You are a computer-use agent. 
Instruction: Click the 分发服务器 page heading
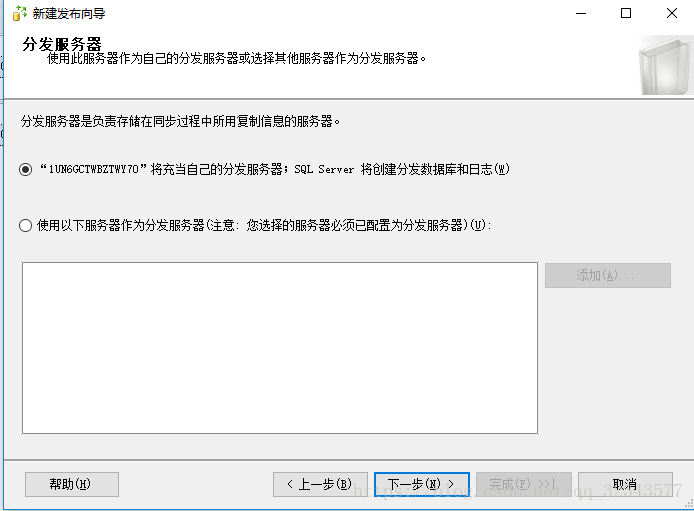pyautogui.click(x=62, y=44)
